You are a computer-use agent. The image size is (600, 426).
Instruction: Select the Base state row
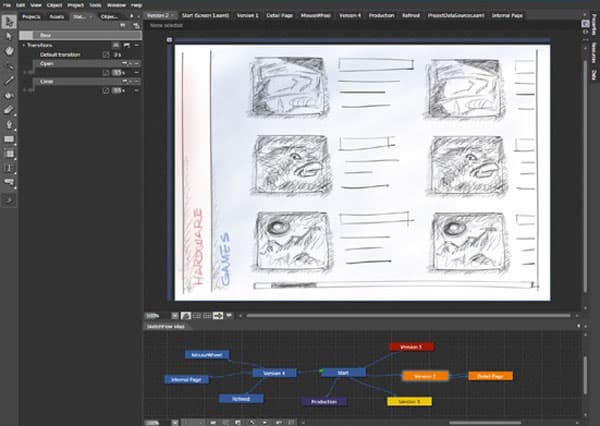pyautogui.click(x=81, y=35)
